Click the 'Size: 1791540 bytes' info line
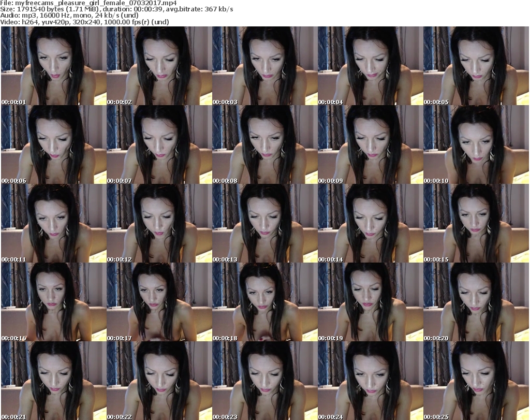530x420 pixels. click(x=116, y=9)
